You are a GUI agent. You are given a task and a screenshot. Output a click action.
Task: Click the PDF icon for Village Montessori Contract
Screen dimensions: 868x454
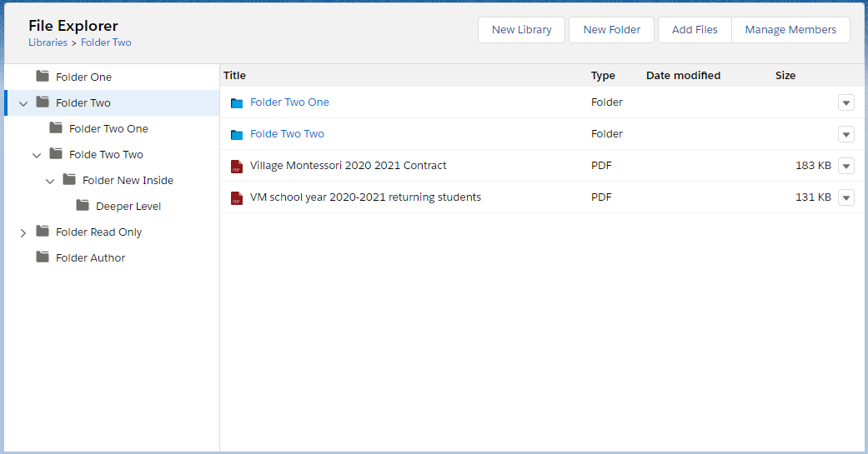pyautogui.click(x=237, y=166)
